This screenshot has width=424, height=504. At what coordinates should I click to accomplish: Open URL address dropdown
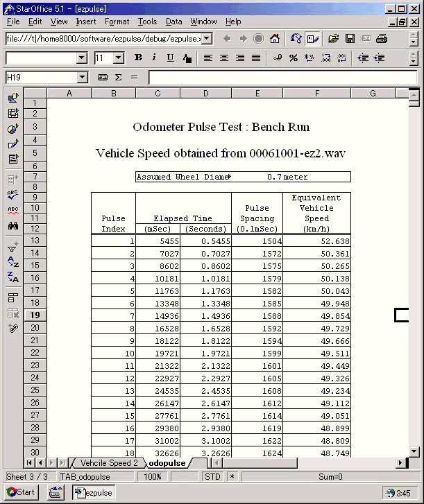207,39
